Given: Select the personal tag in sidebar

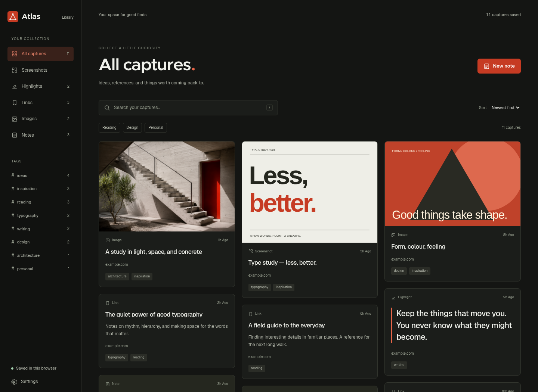Looking at the screenshot, I should (x=40, y=269).
